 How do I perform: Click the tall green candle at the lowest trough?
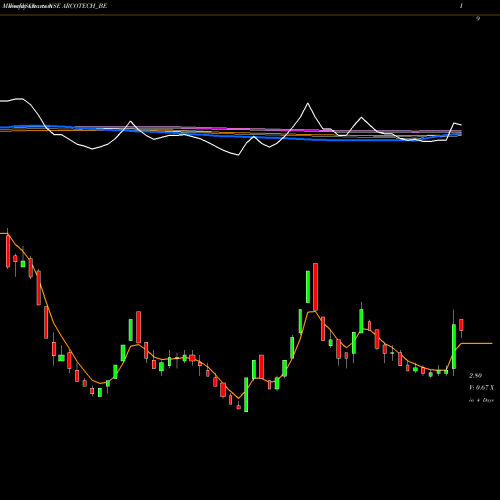tap(246, 395)
